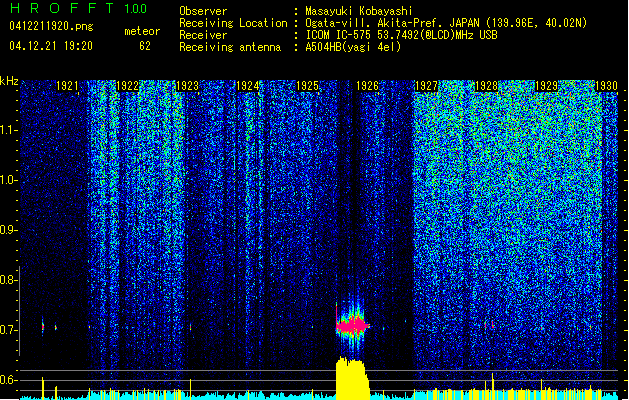
Task: Click the 'Receiving antenna' label
Action: 230,47
